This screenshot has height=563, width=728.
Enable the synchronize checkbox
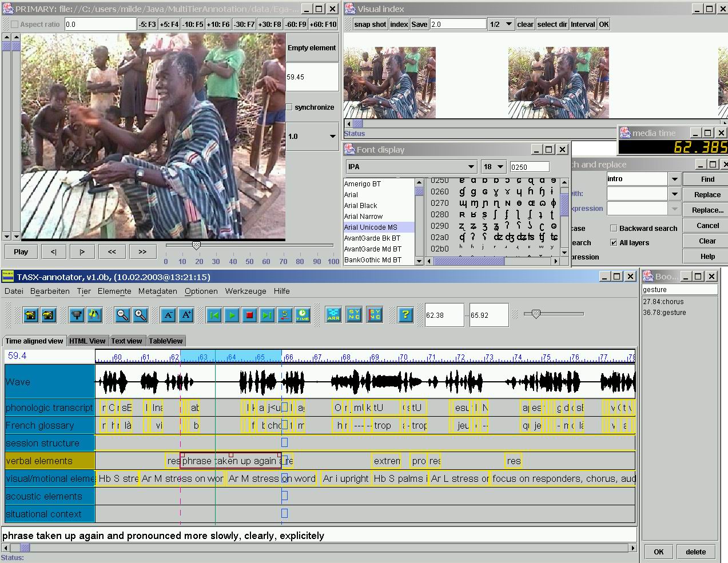click(x=289, y=107)
